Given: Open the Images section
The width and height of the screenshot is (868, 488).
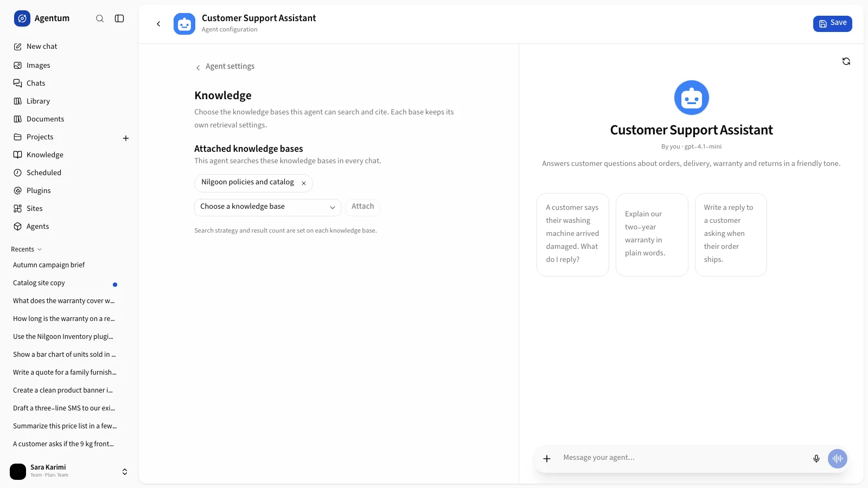Looking at the screenshot, I should click(69, 65).
